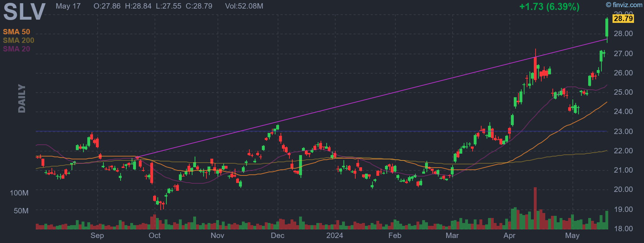Click the Oct month axis label
The width and height of the screenshot is (644, 243).
coord(155,235)
